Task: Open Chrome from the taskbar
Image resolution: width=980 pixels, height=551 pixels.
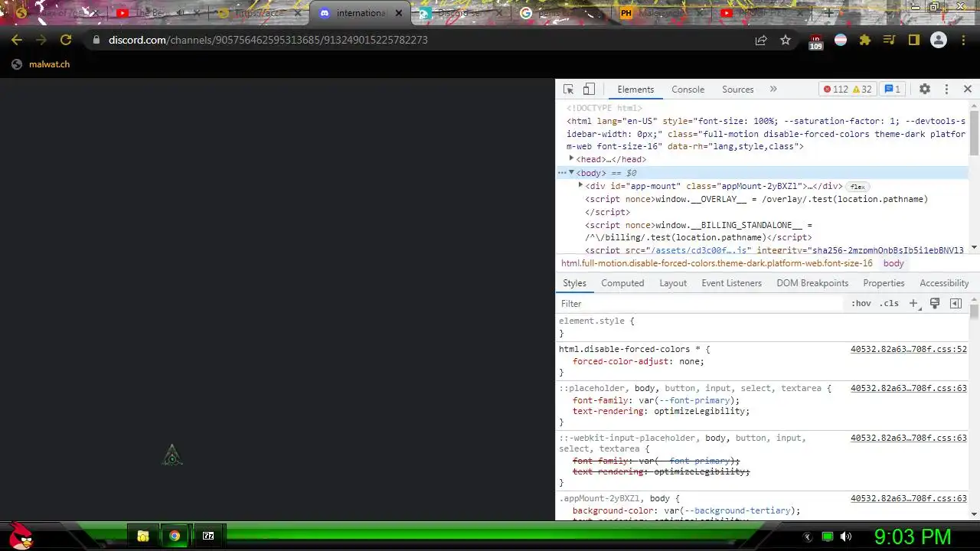Action: 175,536
